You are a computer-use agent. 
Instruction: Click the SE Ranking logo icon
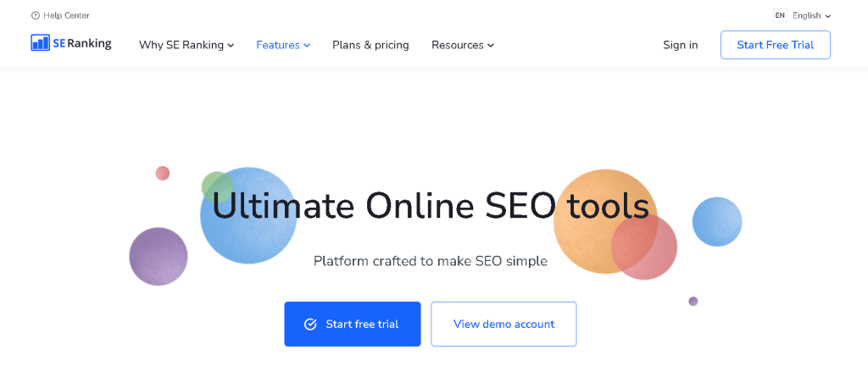click(x=41, y=42)
